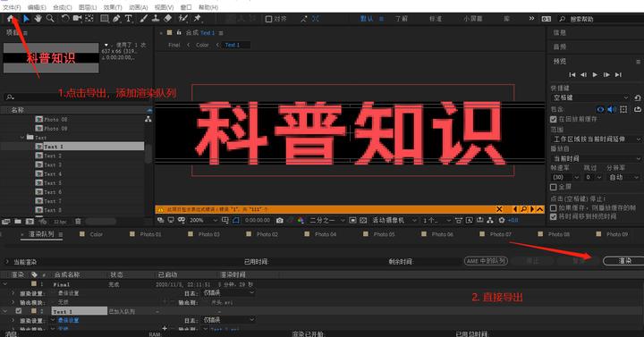This screenshot has height=337, width=644.
Task: Take a snapshot with the camera icon
Action: click(280, 221)
